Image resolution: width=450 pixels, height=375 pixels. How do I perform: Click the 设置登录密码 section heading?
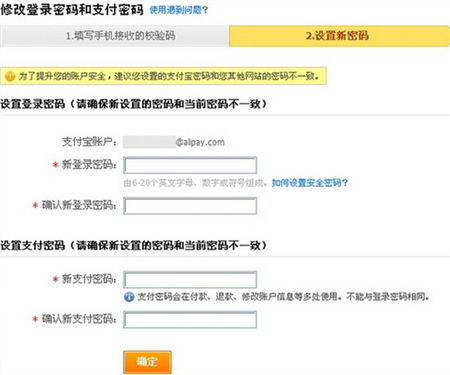[33, 104]
